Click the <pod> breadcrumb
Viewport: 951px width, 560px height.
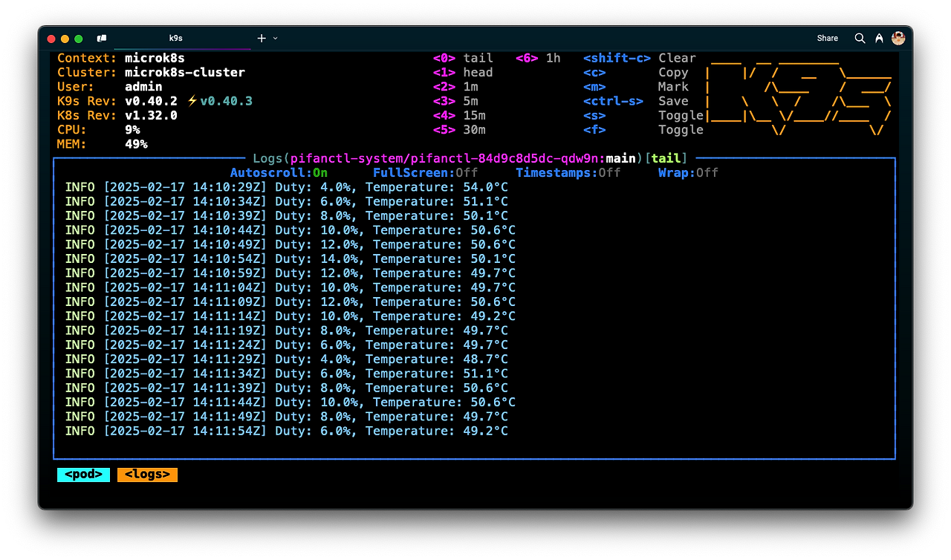(x=83, y=475)
